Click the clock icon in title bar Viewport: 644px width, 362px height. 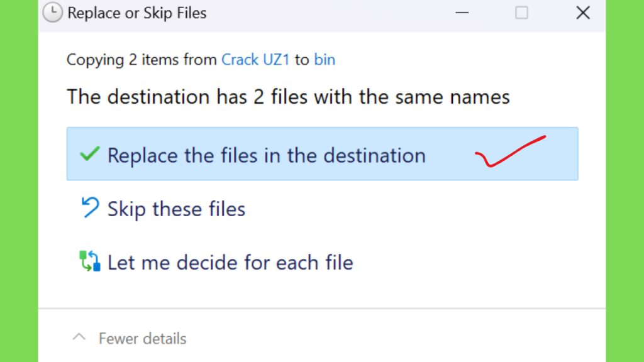53,13
